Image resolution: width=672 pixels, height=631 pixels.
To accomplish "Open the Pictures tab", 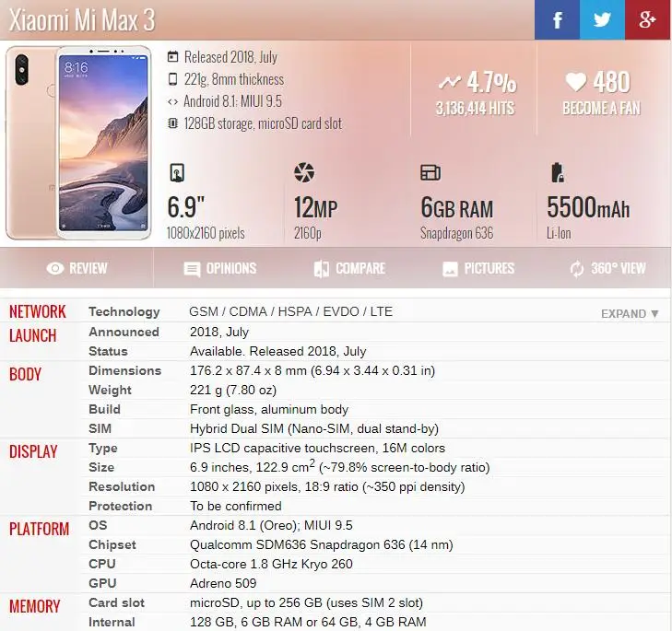I will click(478, 269).
